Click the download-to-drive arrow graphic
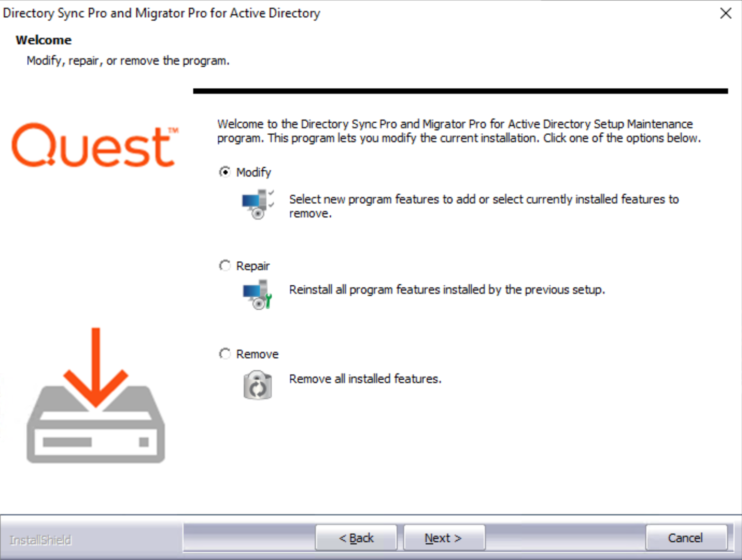The width and height of the screenshot is (742, 560). tap(96, 395)
